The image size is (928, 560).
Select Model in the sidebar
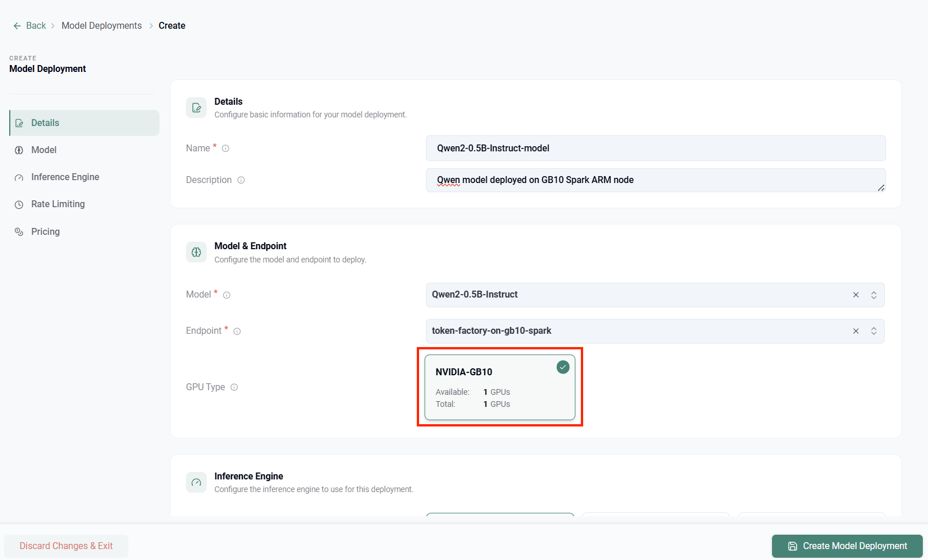pyautogui.click(x=85, y=150)
